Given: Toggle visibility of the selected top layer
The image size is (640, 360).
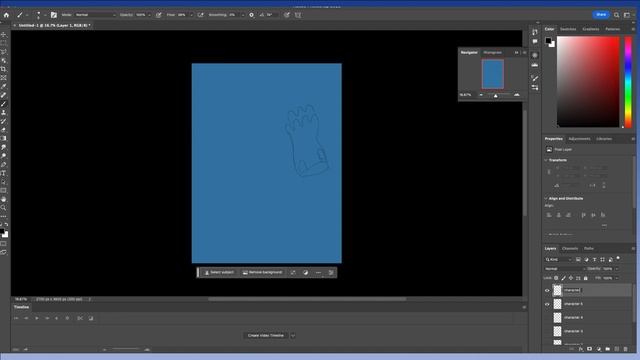Looking at the screenshot, I should tap(547, 291).
